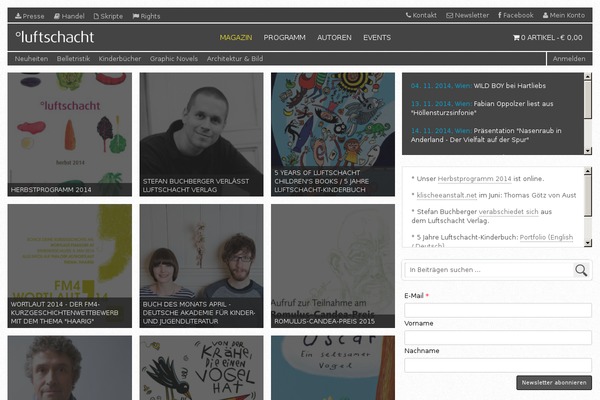The image size is (600, 400).
Task: Focus the Nachname input field
Action: (x=498, y=365)
